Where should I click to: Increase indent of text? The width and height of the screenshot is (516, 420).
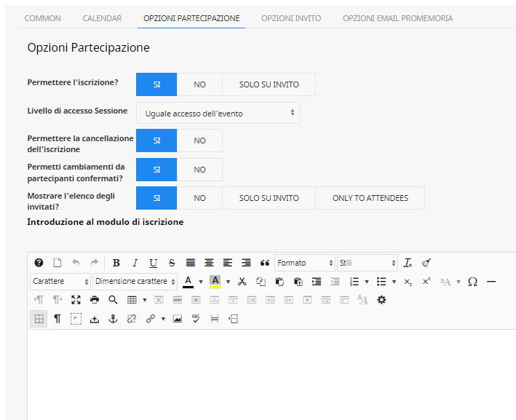tap(317, 282)
